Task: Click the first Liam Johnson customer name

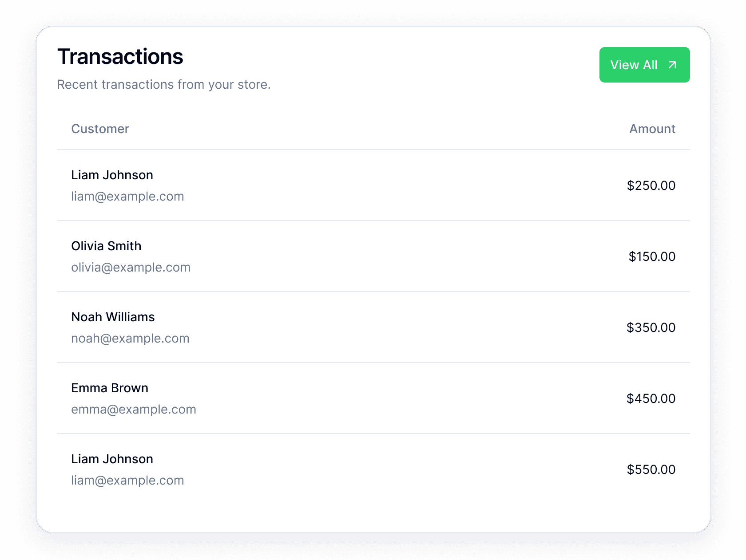Action: tap(112, 175)
